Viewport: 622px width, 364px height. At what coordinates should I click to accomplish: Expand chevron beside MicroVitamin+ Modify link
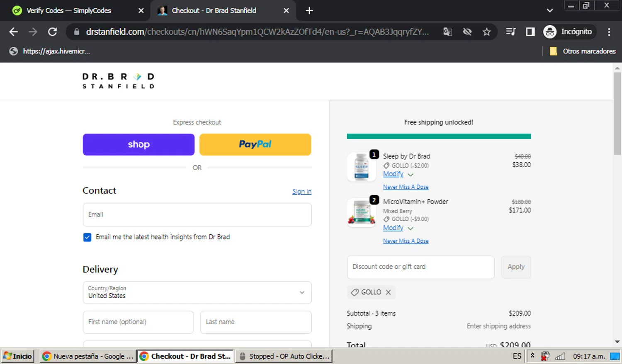click(x=411, y=229)
